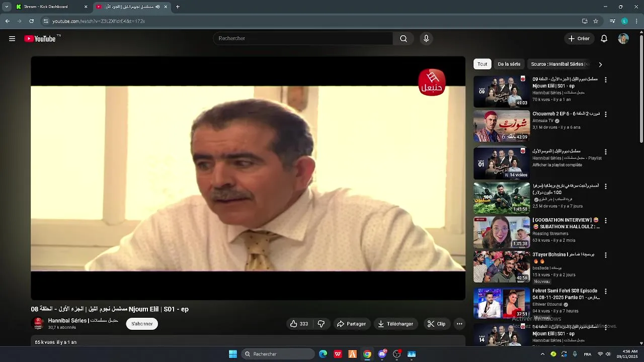Image resolution: width=644 pixels, height=362 pixels.
Task: Open the Hannibal Séries channel name link
Action: pos(83,320)
